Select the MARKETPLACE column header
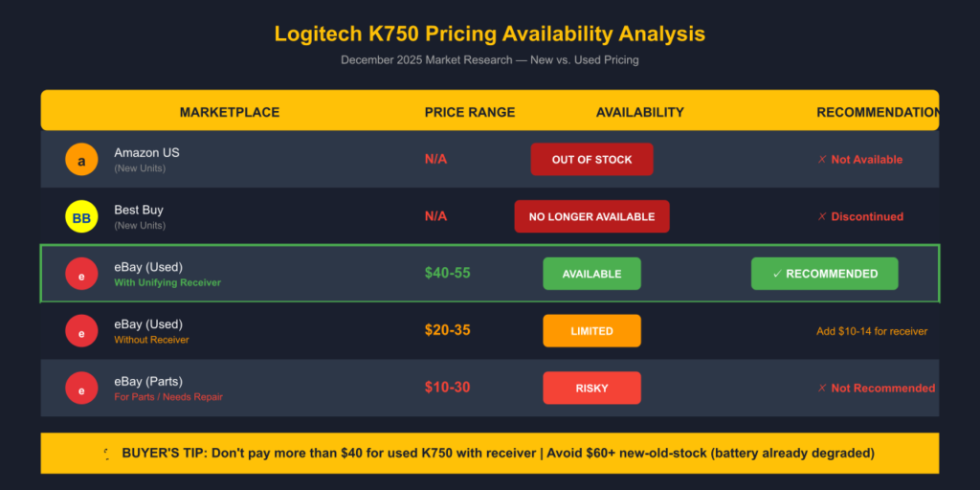 pyautogui.click(x=230, y=112)
